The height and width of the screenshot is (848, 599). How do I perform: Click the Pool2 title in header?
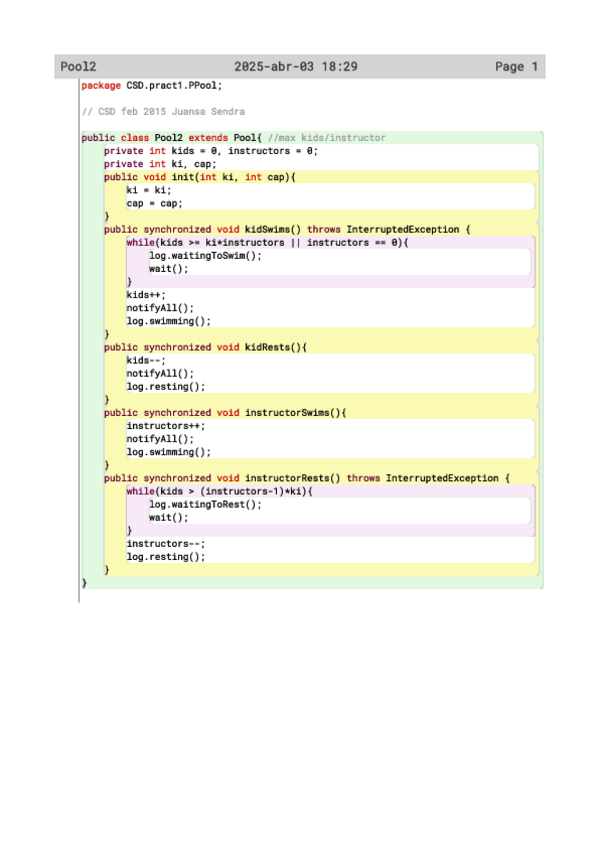(78, 67)
